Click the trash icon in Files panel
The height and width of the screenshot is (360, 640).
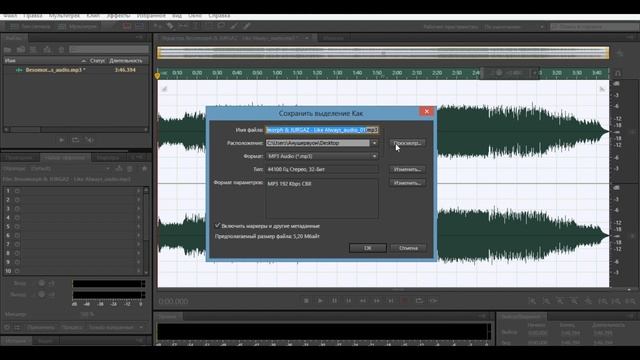tap(61, 49)
